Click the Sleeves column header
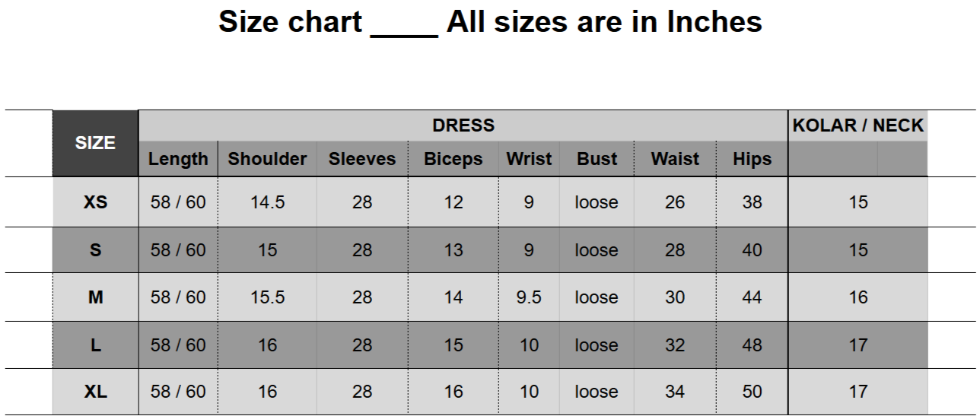 [x=362, y=159]
